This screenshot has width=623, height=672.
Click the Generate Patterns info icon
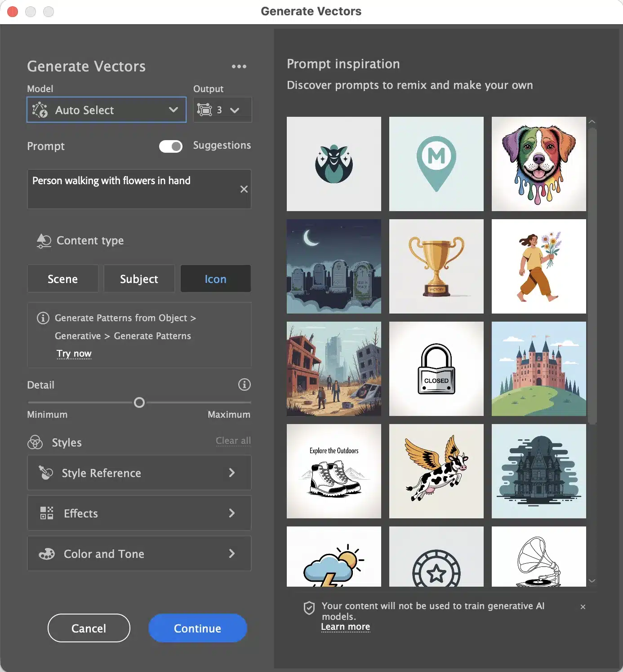pyautogui.click(x=43, y=318)
